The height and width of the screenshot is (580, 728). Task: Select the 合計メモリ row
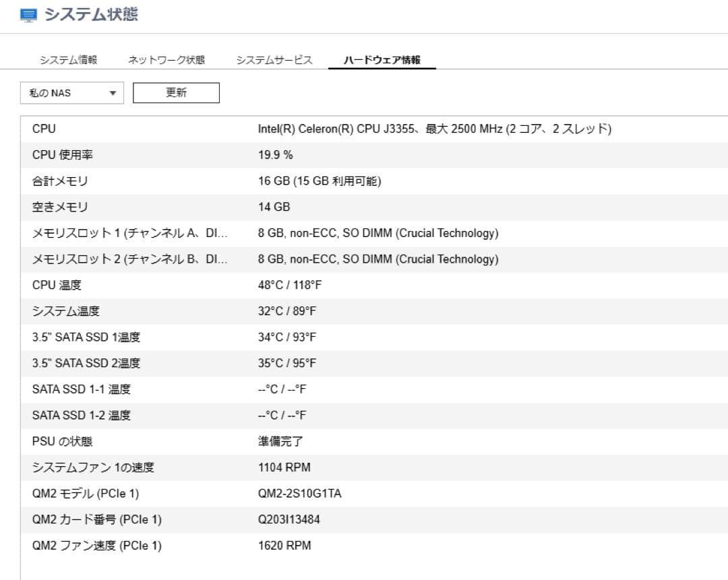coord(364,181)
